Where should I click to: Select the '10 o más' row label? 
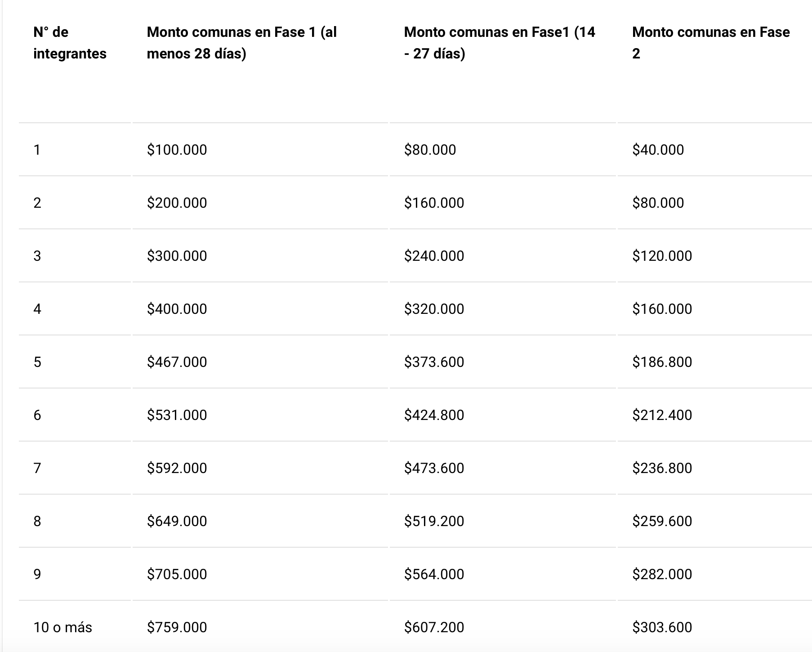point(62,627)
